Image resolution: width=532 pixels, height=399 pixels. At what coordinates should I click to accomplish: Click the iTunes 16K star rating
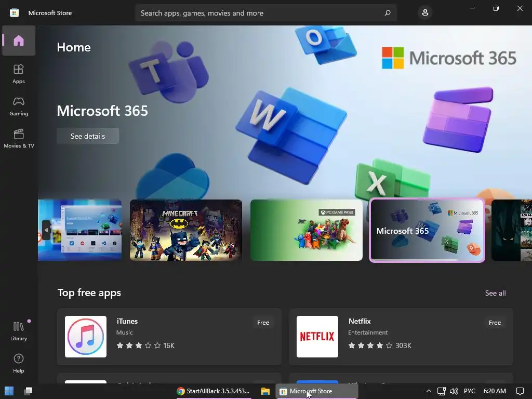145,345
